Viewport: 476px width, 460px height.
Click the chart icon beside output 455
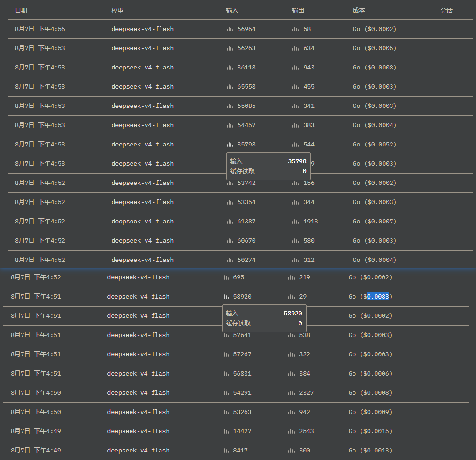tap(296, 87)
